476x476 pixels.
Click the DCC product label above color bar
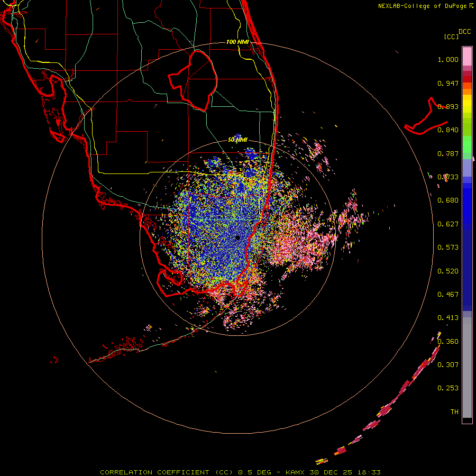[x=465, y=32]
